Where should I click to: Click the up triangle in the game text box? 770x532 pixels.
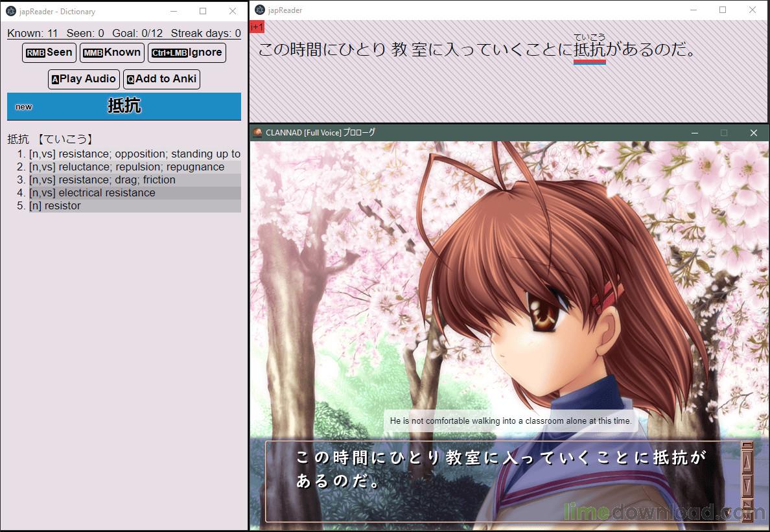[x=747, y=461]
